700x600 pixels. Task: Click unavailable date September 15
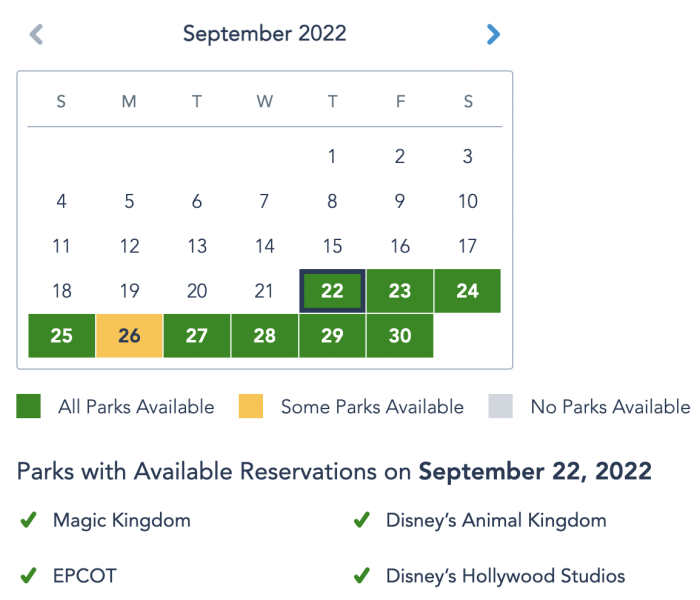click(332, 246)
